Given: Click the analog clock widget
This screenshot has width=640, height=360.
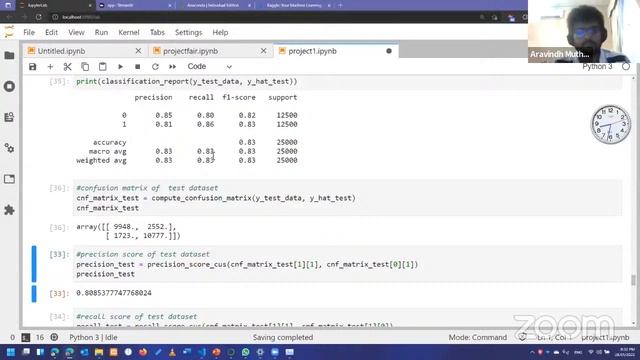Looking at the screenshot, I should tap(611, 124).
